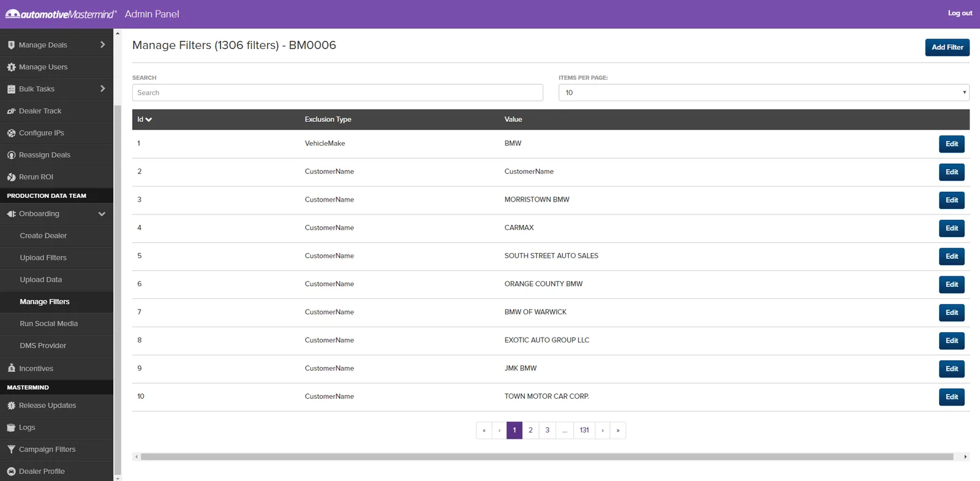The height and width of the screenshot is (481, 980).
Task: Click the Bulk Tasks list icon
Action: (11, 89)
